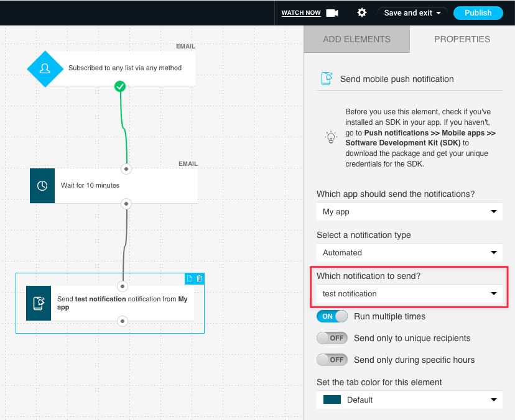515x420 pixels.
Task: Click the Publish button
Action: point(478,12)
